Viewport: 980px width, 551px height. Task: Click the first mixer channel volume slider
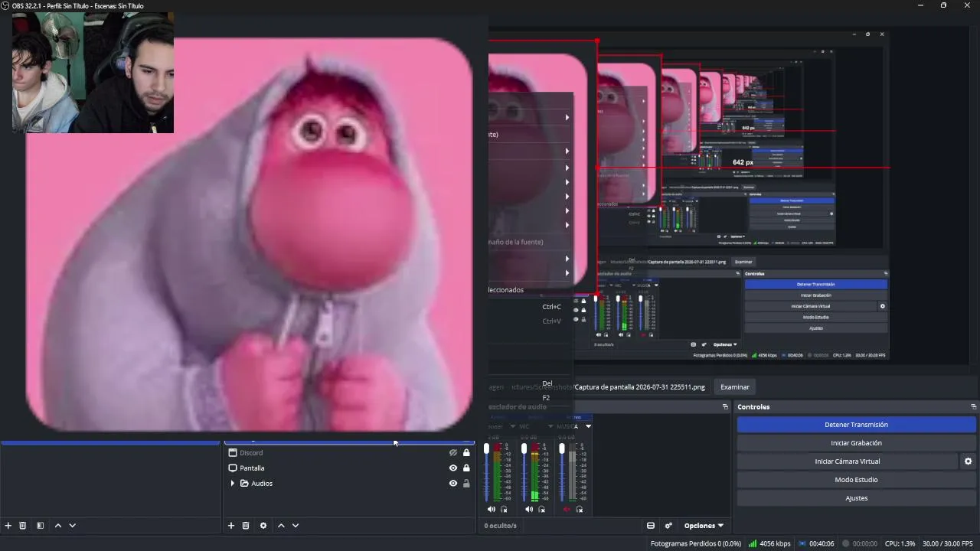pos(486,473)
